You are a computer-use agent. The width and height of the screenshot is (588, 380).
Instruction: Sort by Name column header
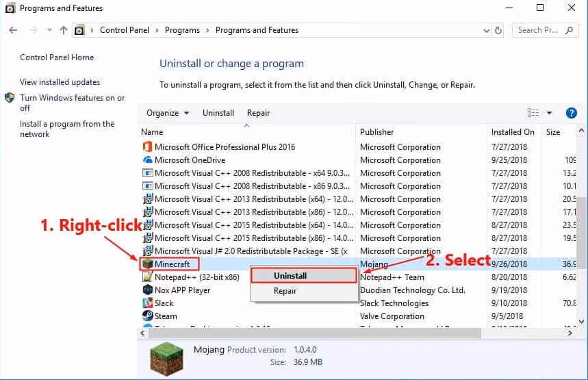[152, 132]
